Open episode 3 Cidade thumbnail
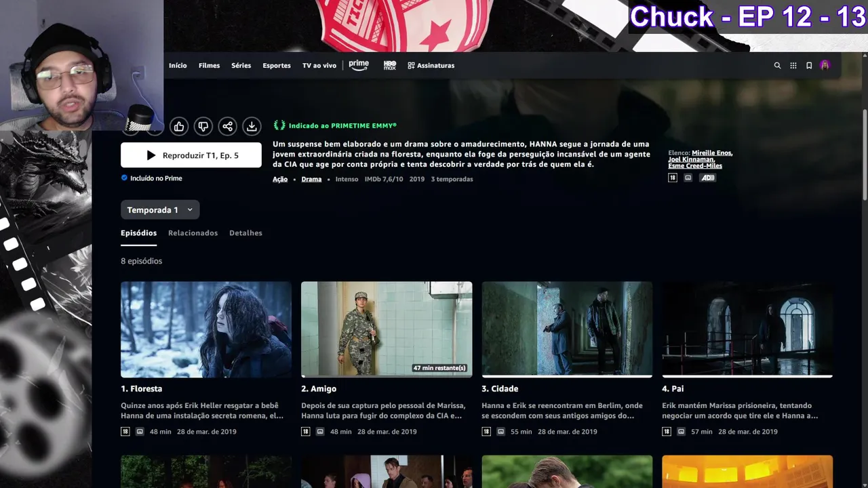This screenshot has width=868, height=488. pos(567,329)
